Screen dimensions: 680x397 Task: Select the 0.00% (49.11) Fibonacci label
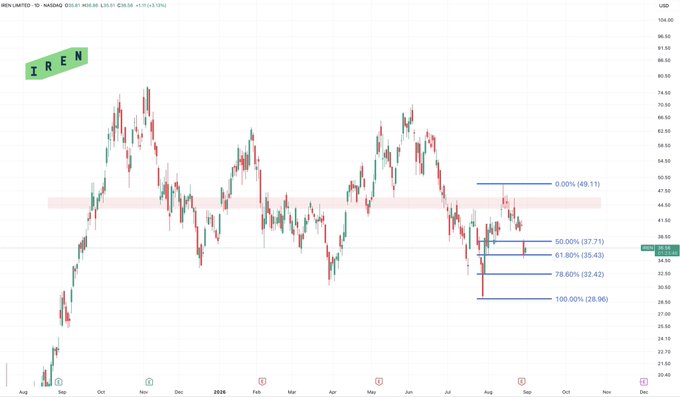577,184
